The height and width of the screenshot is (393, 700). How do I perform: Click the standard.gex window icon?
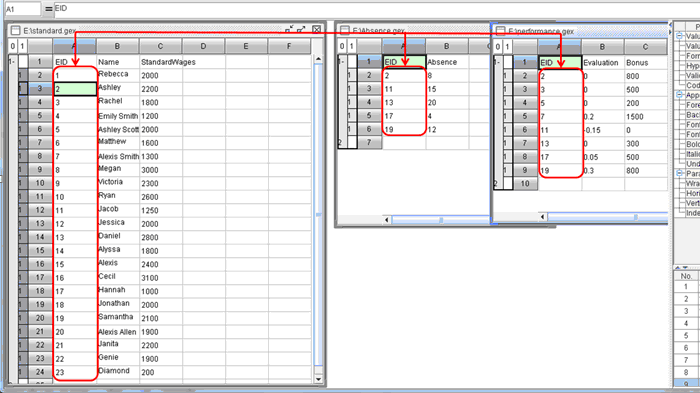pos(16,30)
